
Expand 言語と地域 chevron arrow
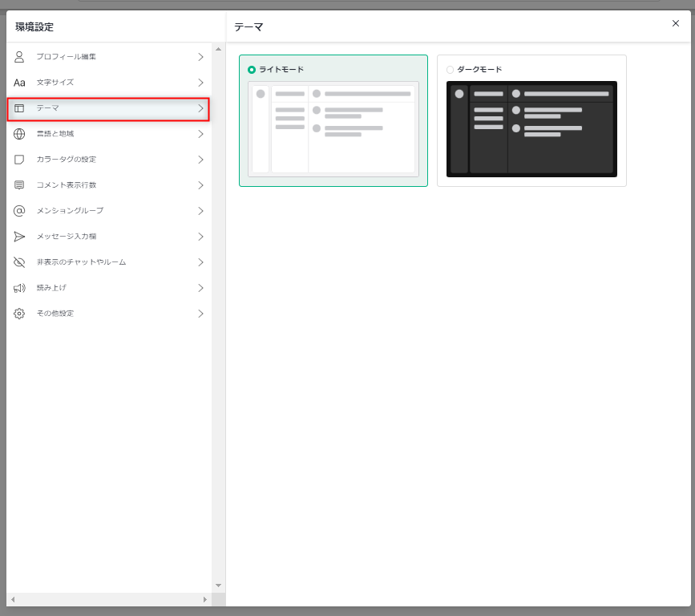[x=200, y=134]
